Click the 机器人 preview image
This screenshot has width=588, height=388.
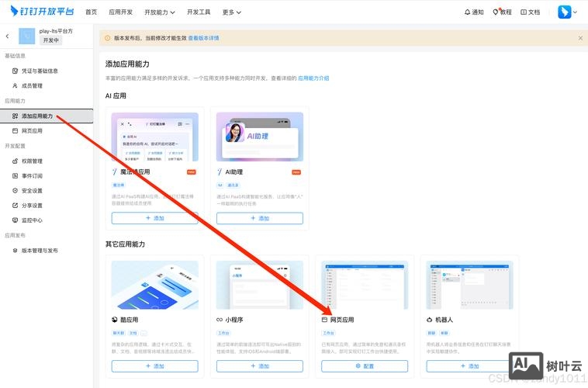tap(470, 286)
